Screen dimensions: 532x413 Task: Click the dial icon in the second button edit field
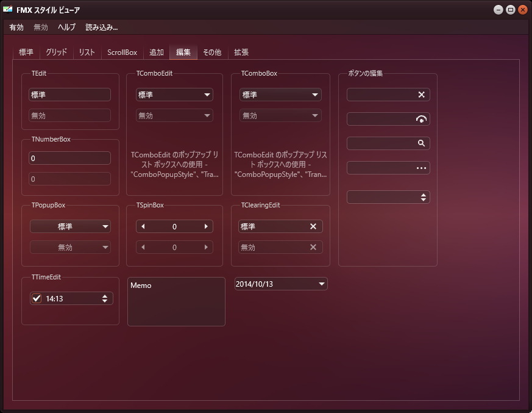click(420, 119)
